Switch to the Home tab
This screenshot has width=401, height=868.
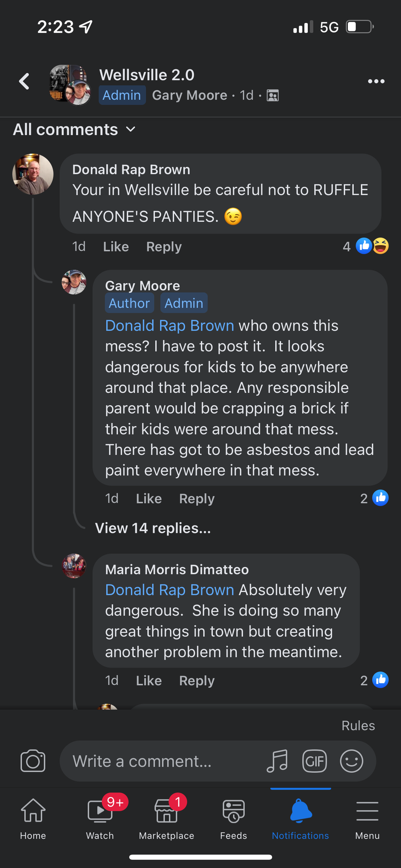33,817
